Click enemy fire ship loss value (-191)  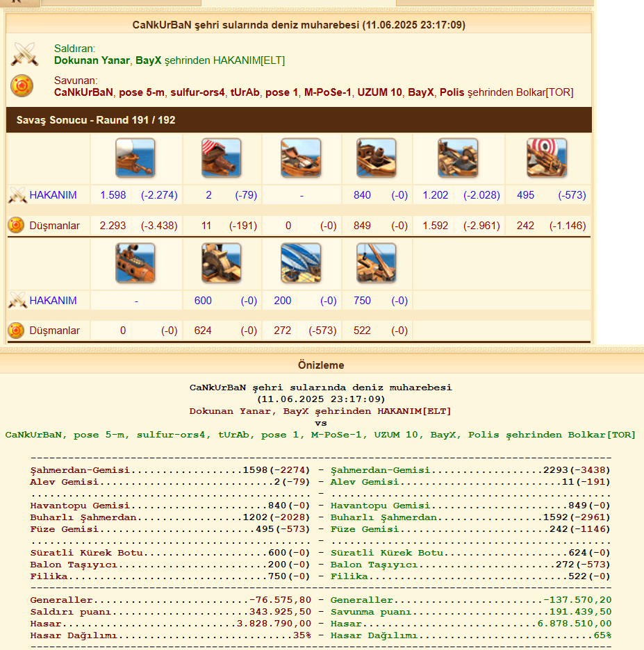tap(243, 226)
